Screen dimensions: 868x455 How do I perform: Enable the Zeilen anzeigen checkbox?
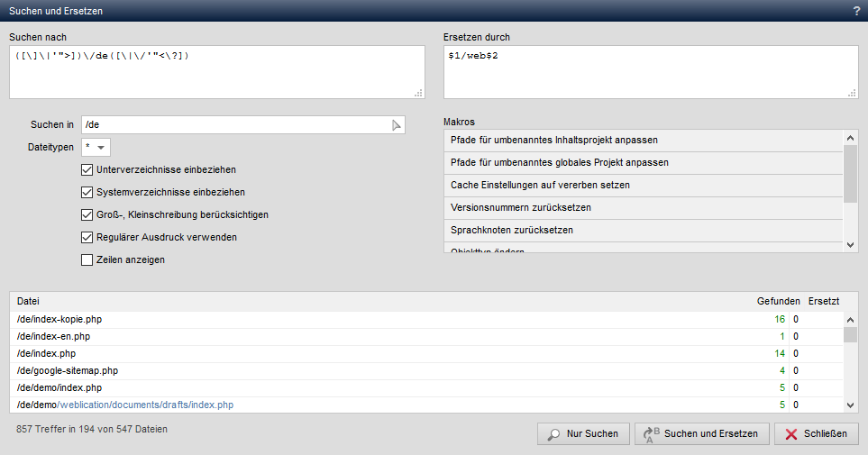87,259
